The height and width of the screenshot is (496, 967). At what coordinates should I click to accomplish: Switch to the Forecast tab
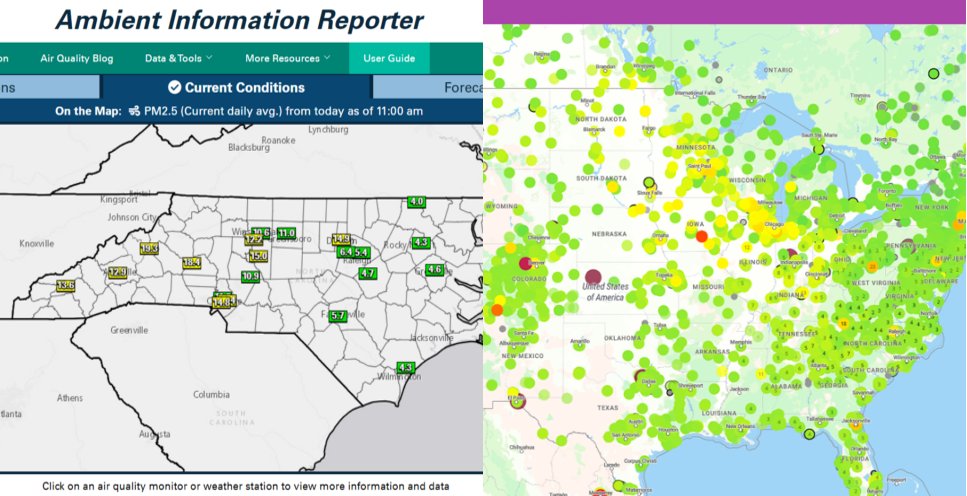tap(427, 88)
